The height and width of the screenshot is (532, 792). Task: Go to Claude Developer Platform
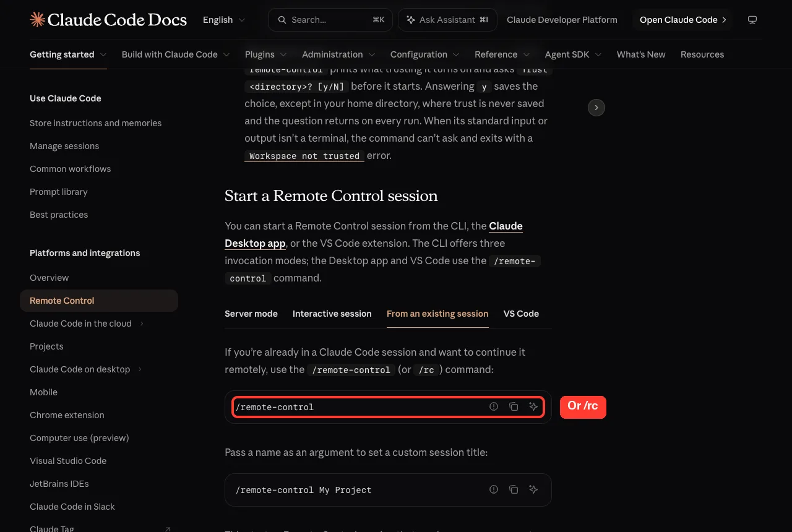click(562, 20)
